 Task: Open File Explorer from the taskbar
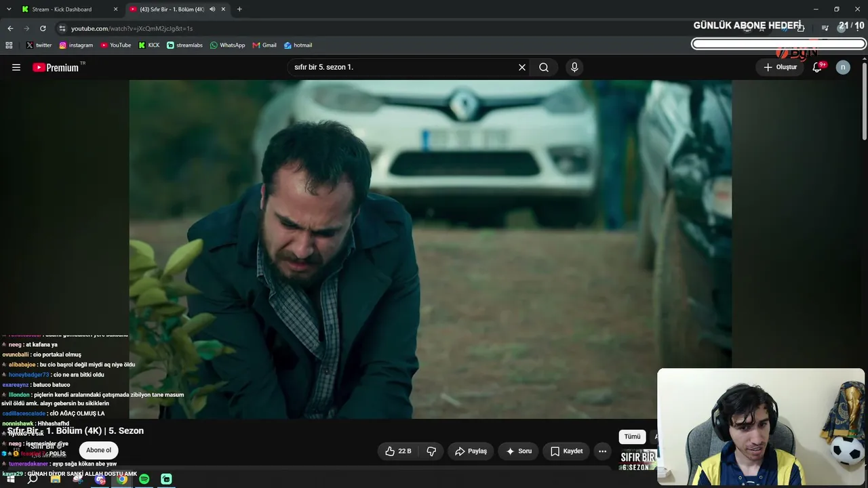pos(56,479)
